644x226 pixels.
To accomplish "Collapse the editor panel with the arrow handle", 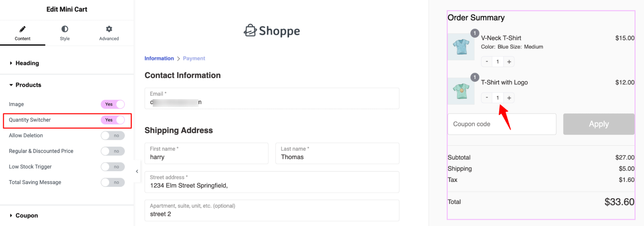I will (x=137, y=171).
